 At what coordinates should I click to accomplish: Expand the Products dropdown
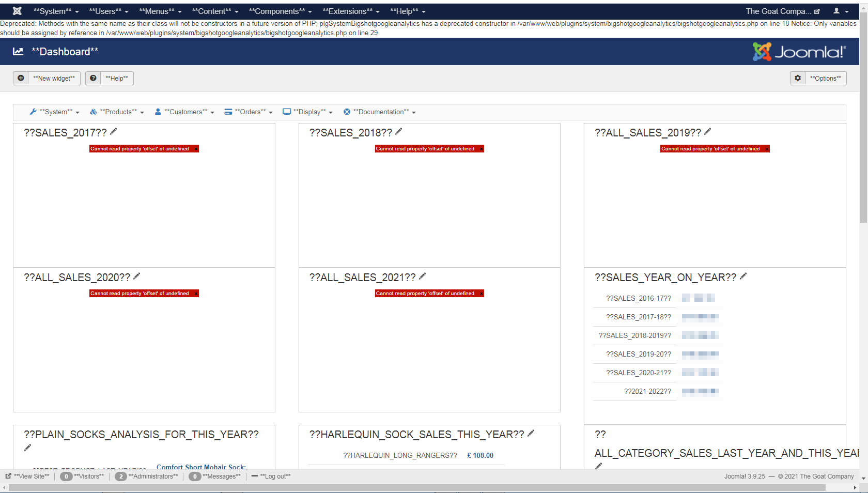click(117, 112)
